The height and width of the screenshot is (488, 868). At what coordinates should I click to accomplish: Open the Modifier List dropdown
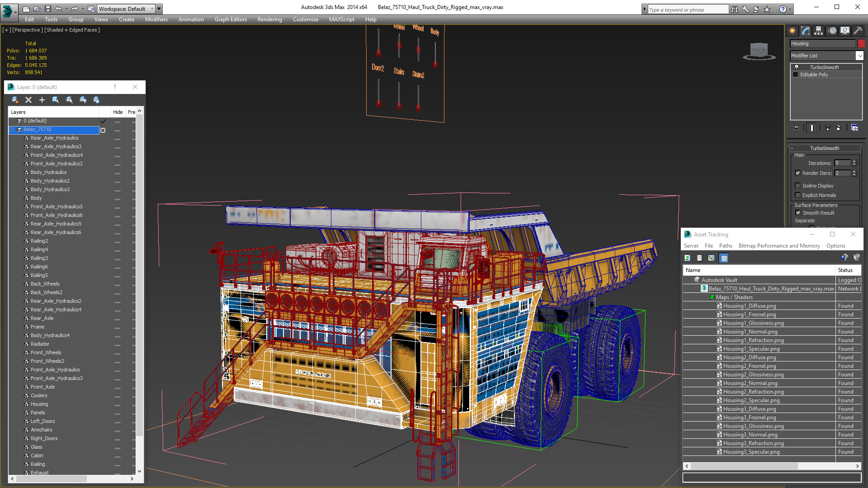pyautogui.click(x=859, y=56)
